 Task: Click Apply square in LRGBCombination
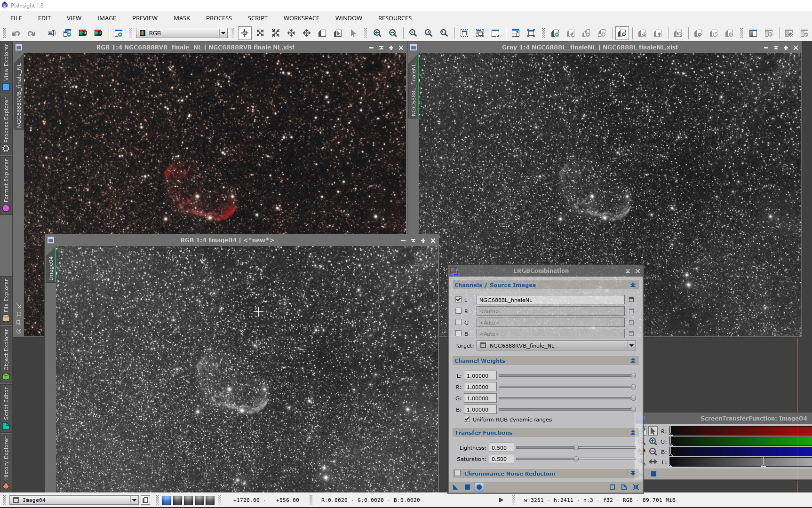[467, 487]
